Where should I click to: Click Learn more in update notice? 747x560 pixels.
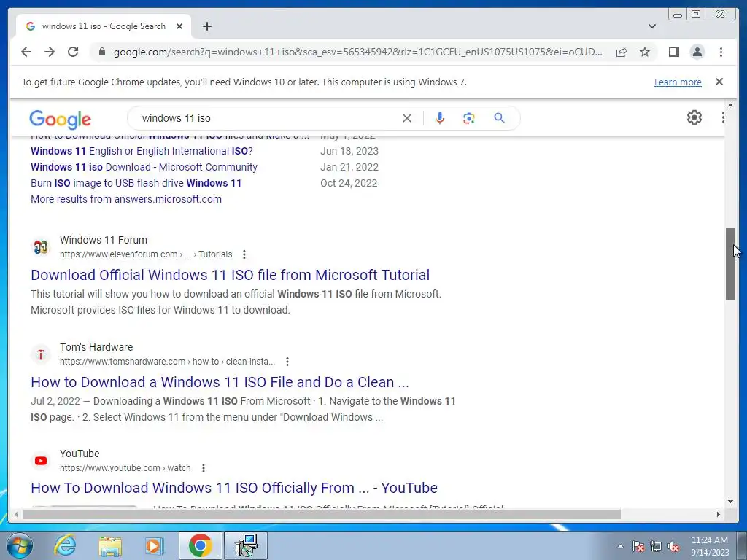point(678,82)
